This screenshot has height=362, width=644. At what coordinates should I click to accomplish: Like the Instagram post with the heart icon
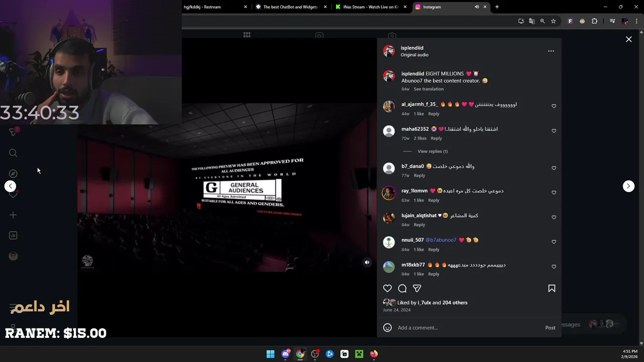[387, 289]
